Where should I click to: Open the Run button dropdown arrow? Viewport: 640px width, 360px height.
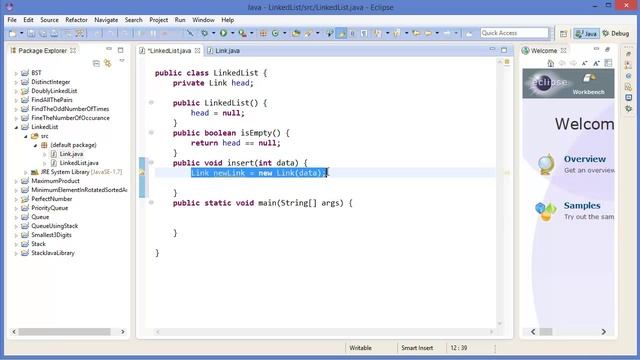pos(232,33)
